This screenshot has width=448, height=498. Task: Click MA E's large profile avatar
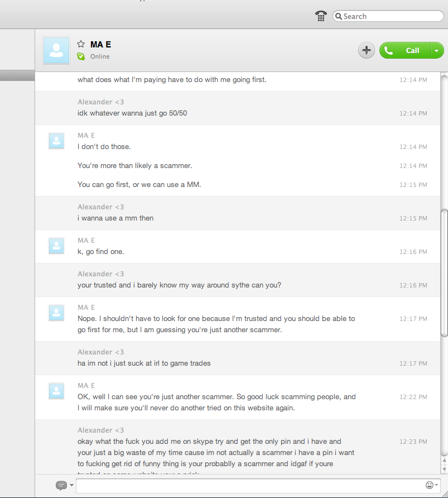tap(56, 50)
